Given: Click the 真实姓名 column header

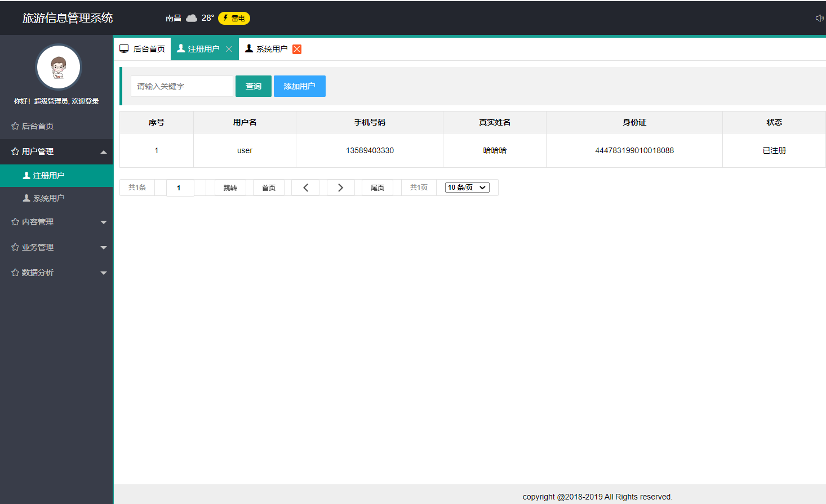Looking at the screenshot, I should point(495,122).
